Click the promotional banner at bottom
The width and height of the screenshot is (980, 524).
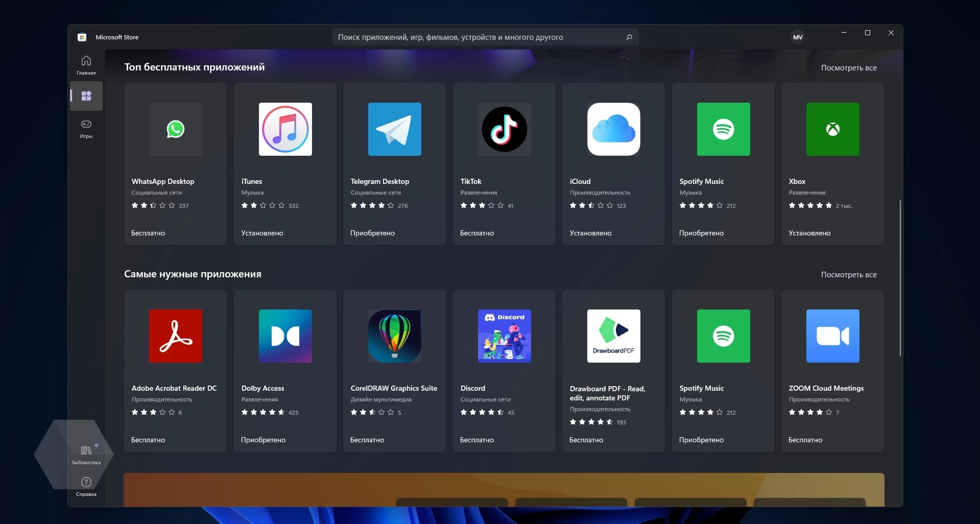click(504, 490)
